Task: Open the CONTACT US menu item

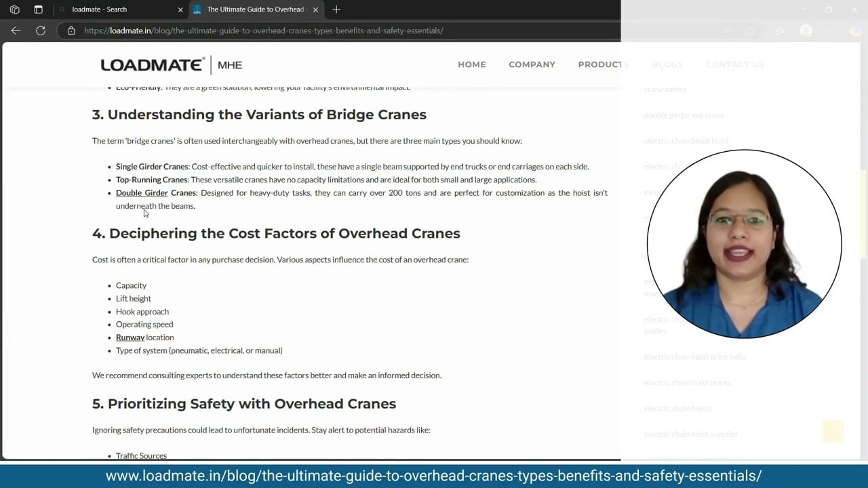Action: pyautogui.click(x=734, y=64)
